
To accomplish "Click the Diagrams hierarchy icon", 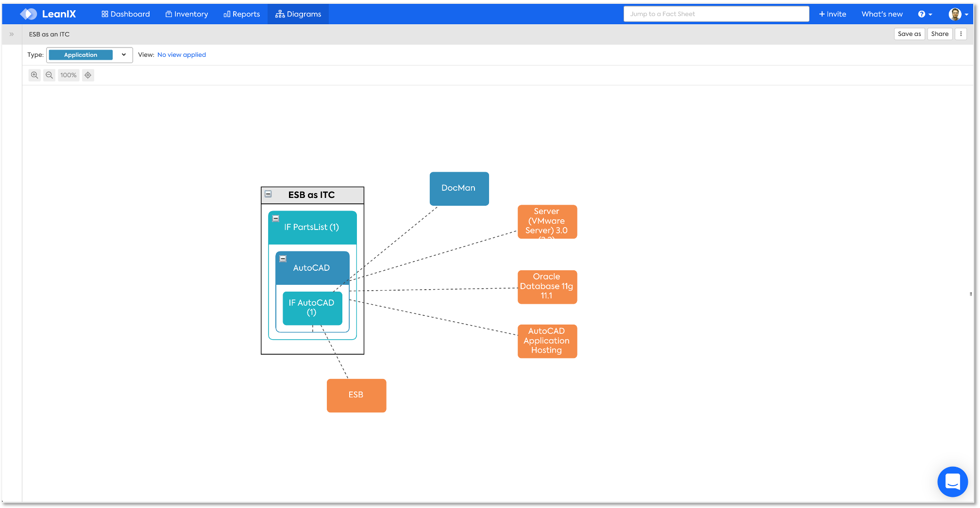I will pos(280,14).
